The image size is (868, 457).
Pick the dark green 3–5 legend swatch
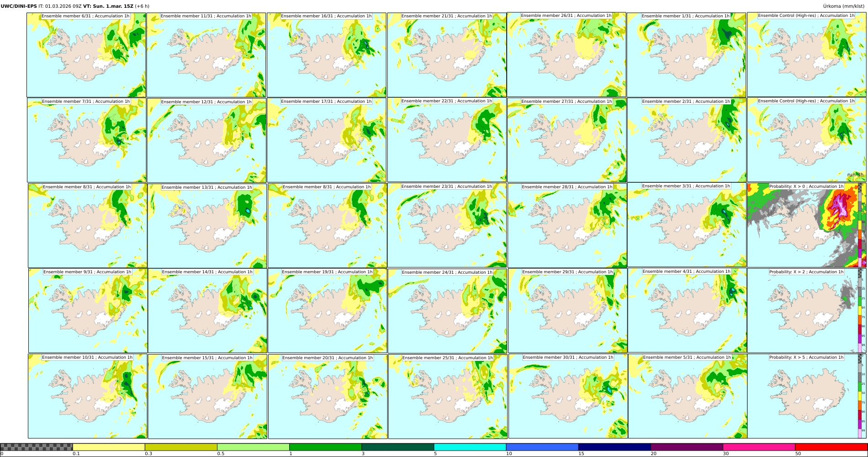(397, 447)
